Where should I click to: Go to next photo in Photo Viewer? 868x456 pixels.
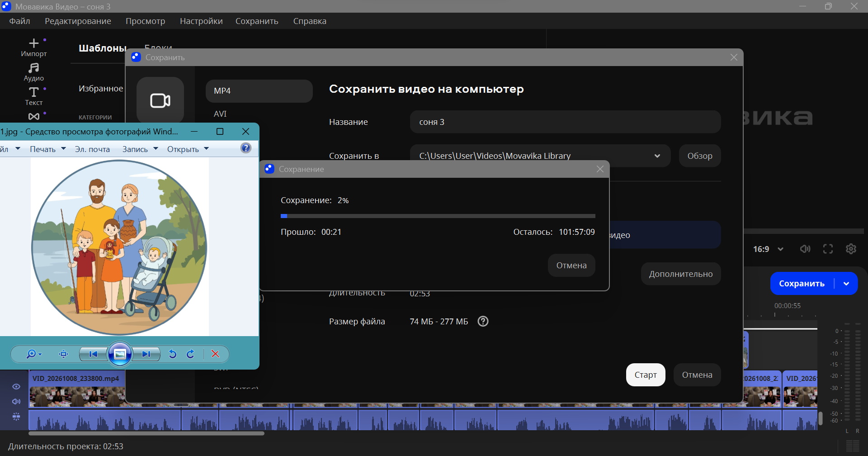pyautogui.click(x=146, y=354)
